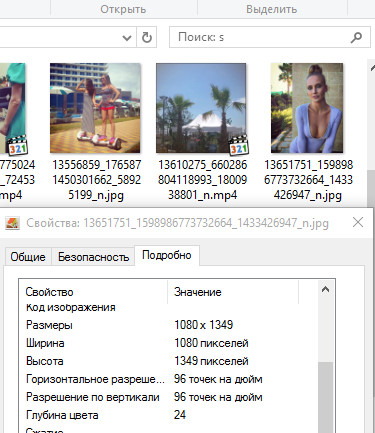The image size is (375, 433).
Task: Click the refresh icon beside the address bar
Action: 147,37
